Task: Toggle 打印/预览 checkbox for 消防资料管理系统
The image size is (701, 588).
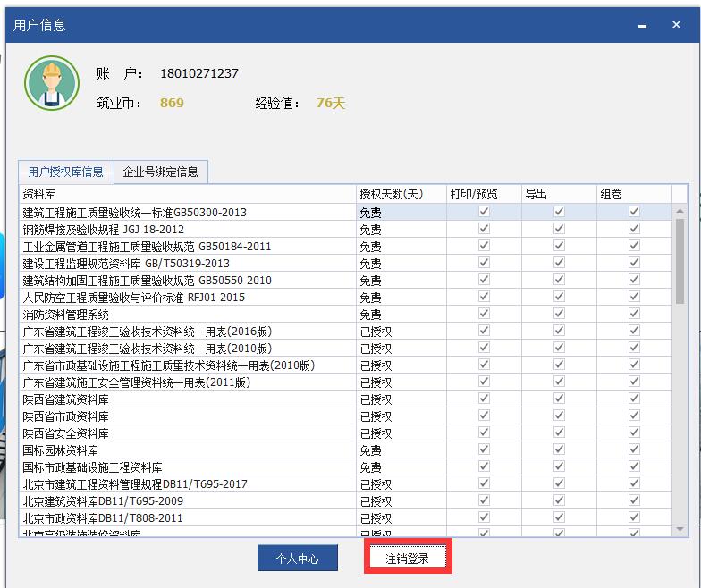Action: (x=484, y=315)
